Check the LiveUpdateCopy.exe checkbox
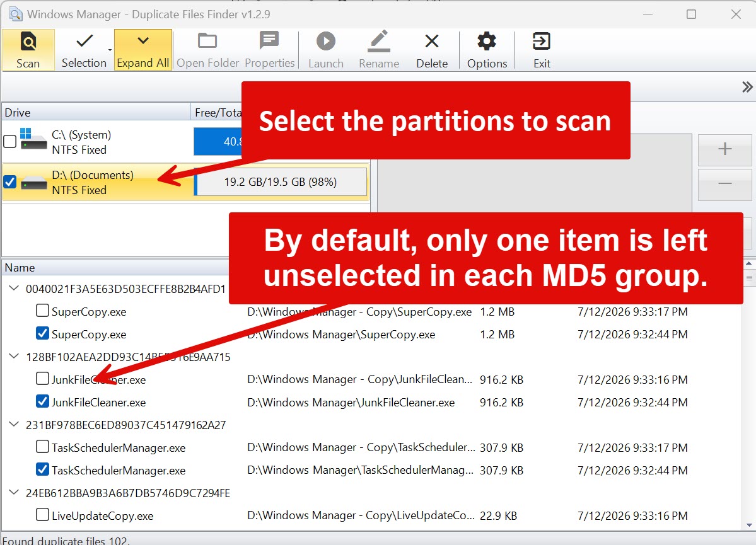 click(x=42, y=515)
